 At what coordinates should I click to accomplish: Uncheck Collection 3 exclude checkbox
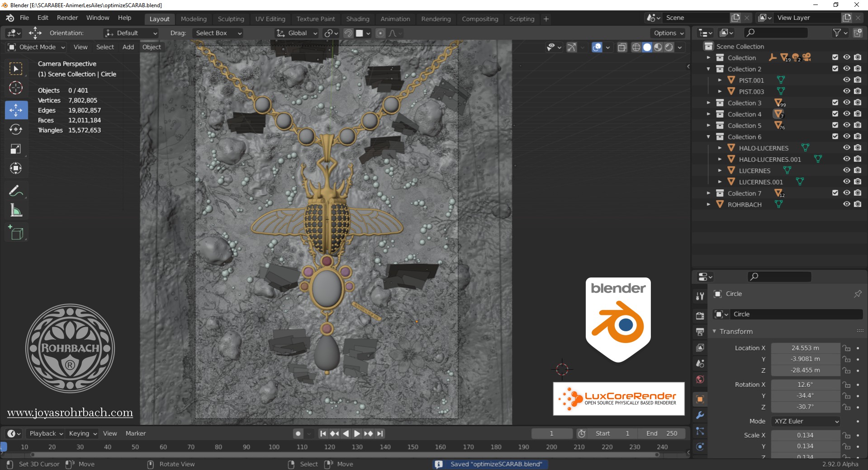(835, 103)
